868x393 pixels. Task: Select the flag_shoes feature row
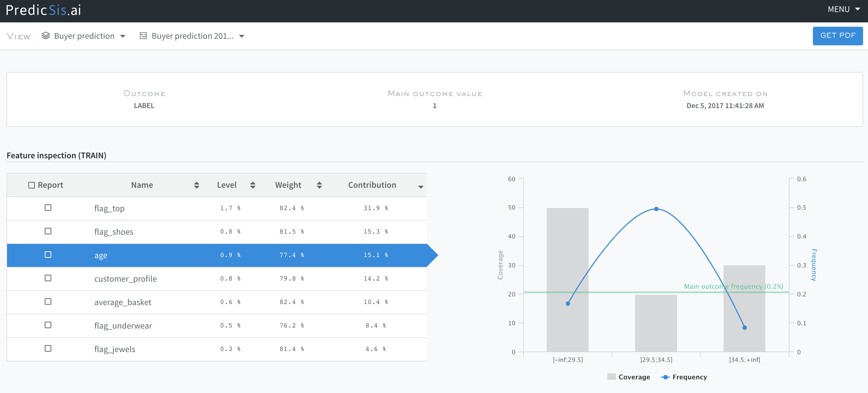click(114, 232)
